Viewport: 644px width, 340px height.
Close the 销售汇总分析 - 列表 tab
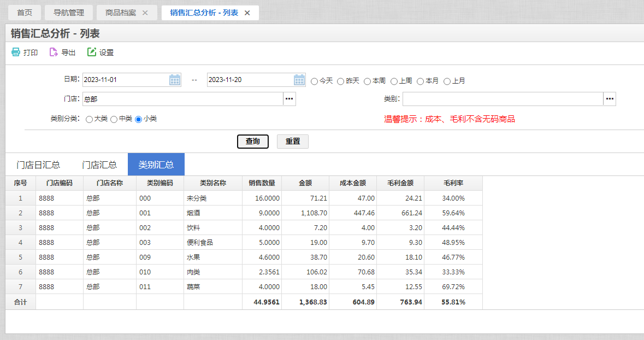247,13
